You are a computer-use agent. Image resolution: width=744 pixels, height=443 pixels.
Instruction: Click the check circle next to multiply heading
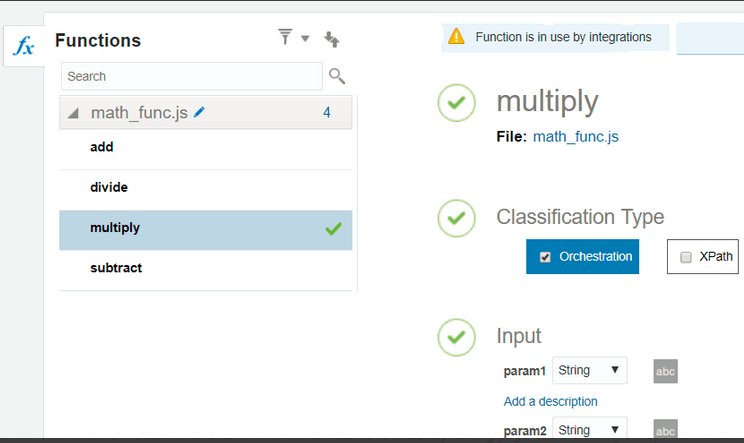click(456, 102)
